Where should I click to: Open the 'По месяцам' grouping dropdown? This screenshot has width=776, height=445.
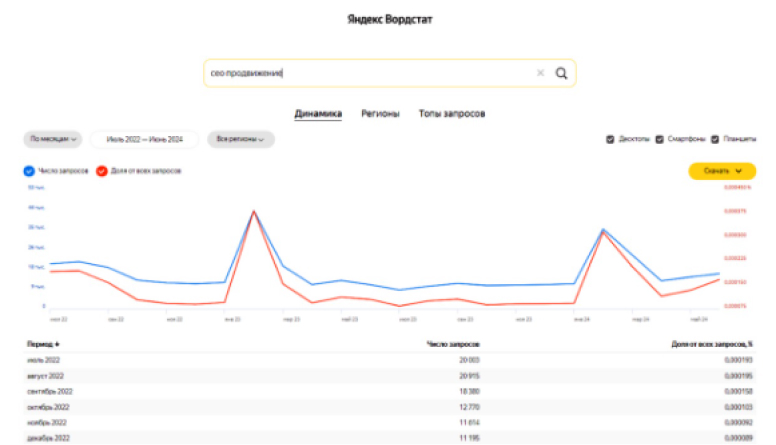coord(54,139)
